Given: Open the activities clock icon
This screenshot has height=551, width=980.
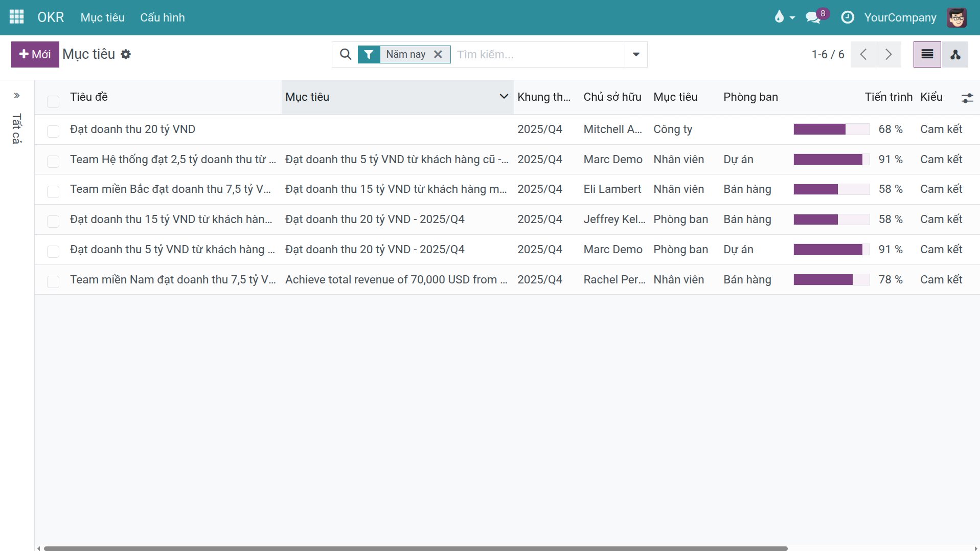Looking at the screenshot, I should (847, 17).
